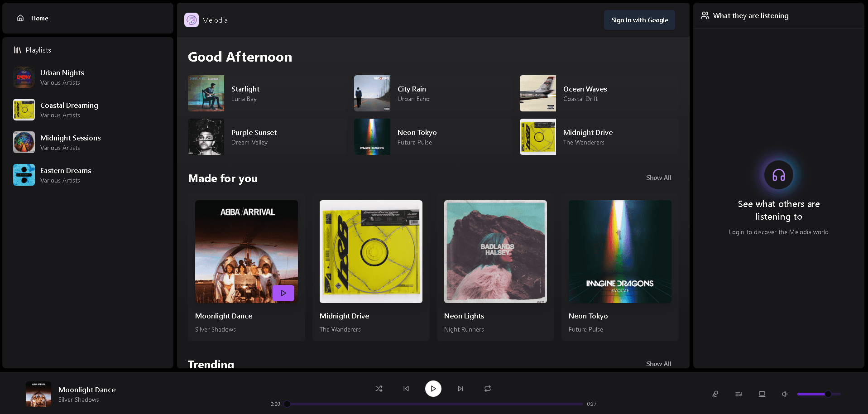The width and height of the screenshot is (868, 414).
Task: Click the Melodia logo icon
Action: click(x=192, y=20)
